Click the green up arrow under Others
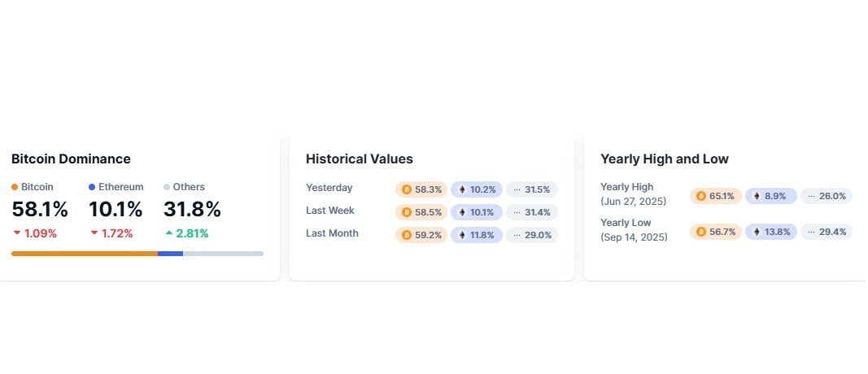 168,233
